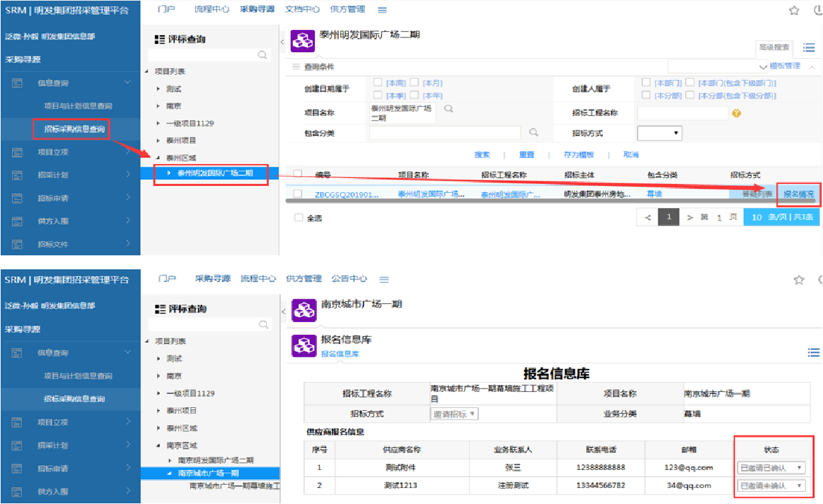This screenshot has height=504, width=823.
Task: Toggle the 全选 checkbox below results
Action: click(298, 217)
